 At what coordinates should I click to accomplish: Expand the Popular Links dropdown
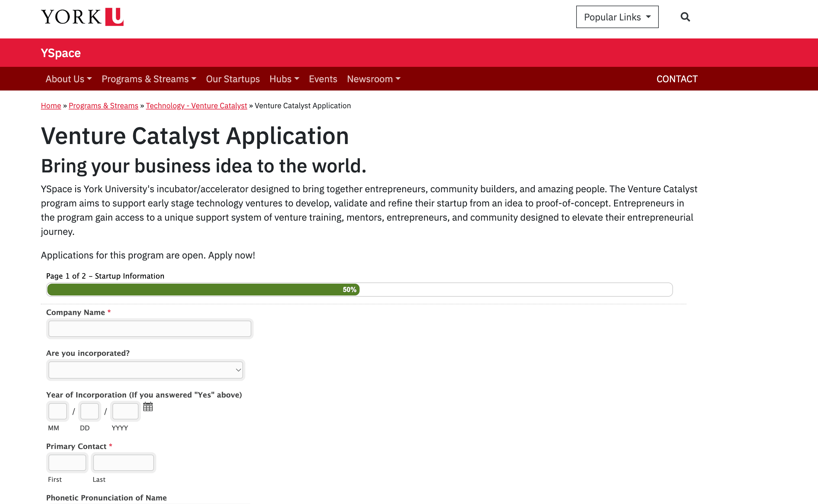(617, 17)
